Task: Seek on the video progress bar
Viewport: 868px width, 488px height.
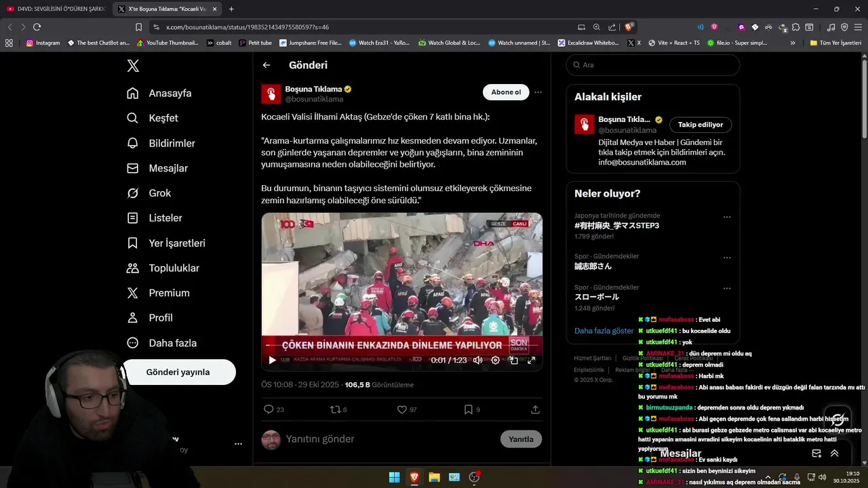Action: [402, 346]
